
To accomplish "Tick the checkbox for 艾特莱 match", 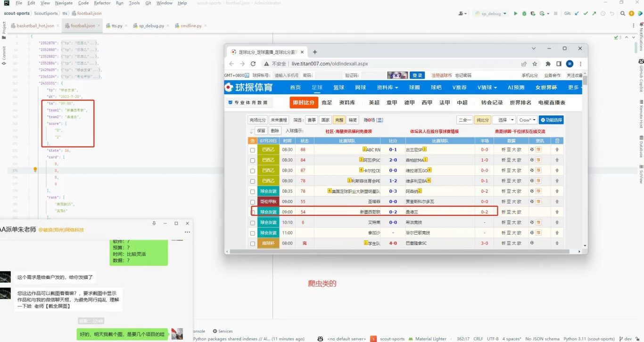I will 253,223.
